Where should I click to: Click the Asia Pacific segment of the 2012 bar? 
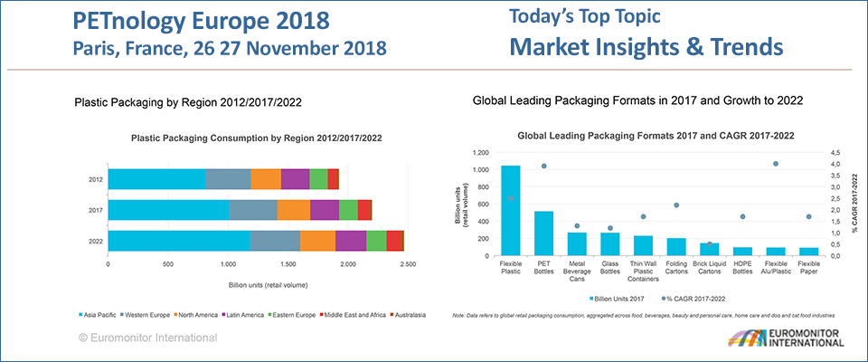(x=156, y=178)
